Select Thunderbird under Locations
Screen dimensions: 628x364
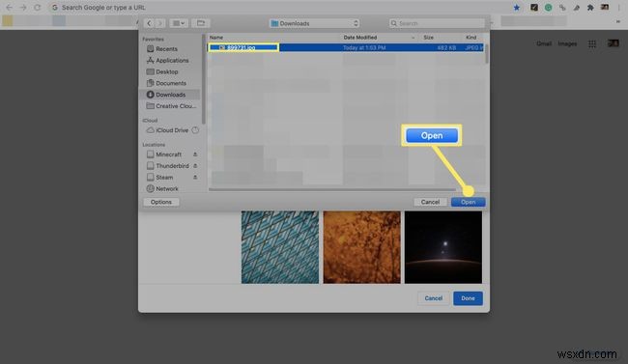point(172,166)
